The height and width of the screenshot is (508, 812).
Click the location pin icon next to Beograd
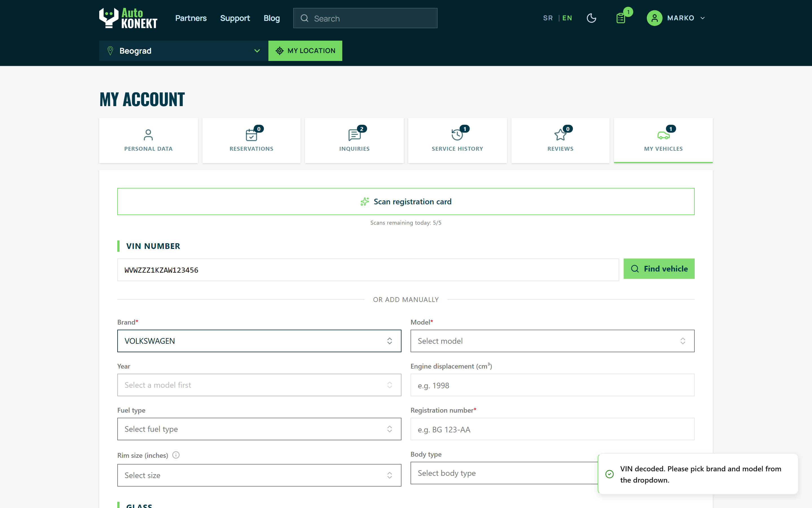coord(110,51)
